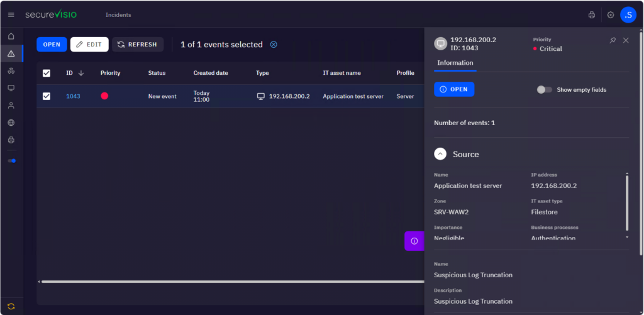Collapse the Source section chevron
Image resolution: width=644 pixels, height=315 pixels.
[x=440, y=154]
